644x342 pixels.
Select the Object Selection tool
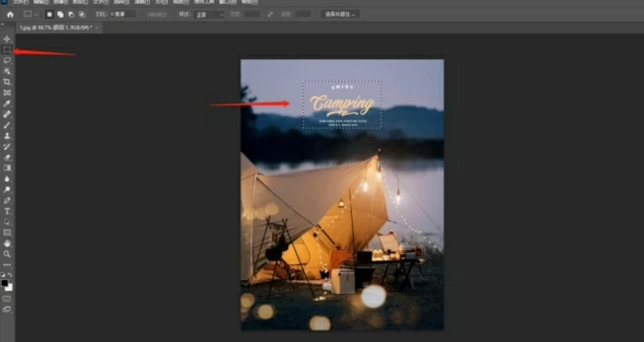point(7,72)
